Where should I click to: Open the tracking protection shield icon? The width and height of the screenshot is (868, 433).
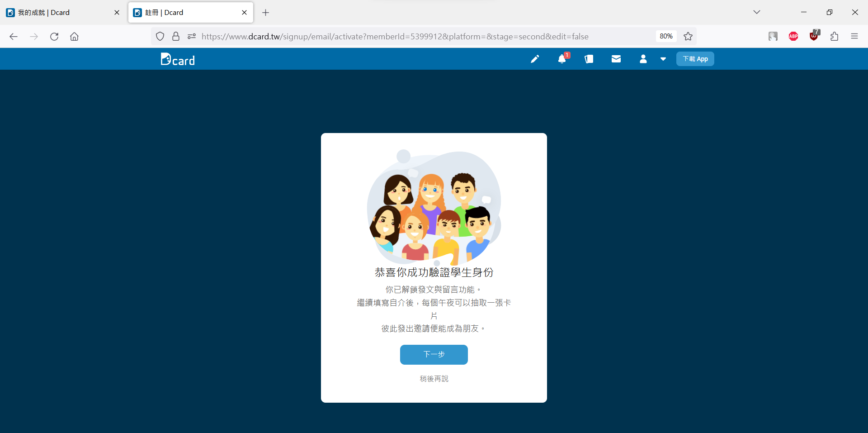(160, 36)
